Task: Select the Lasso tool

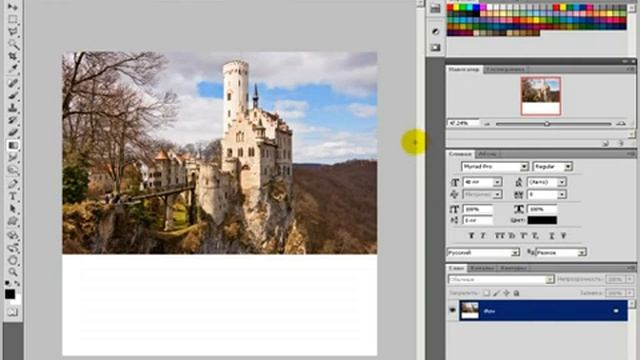Action: click(x=12, y=31)
